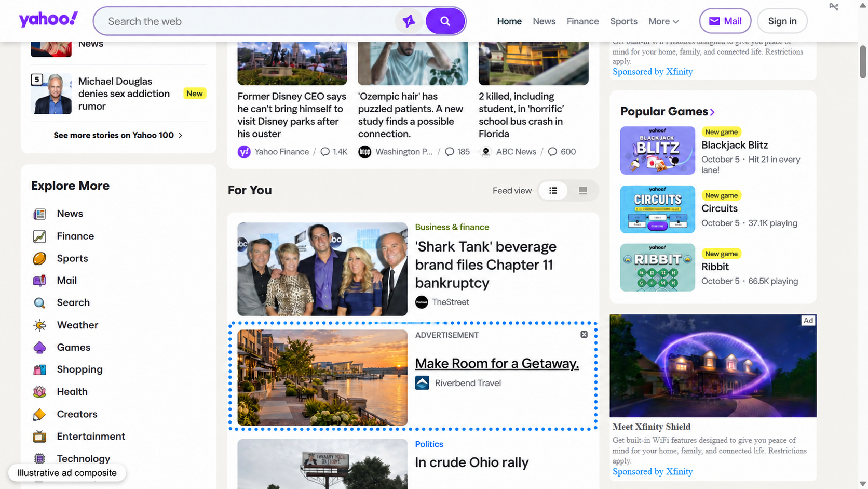868x489 pixels.
Task: Click the Business & finance category label
Action: coord(452,227)
